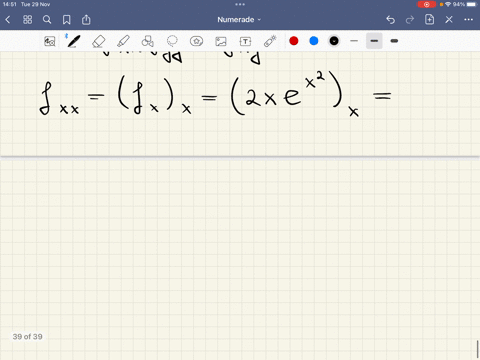Select the medium stroke width

374,41
